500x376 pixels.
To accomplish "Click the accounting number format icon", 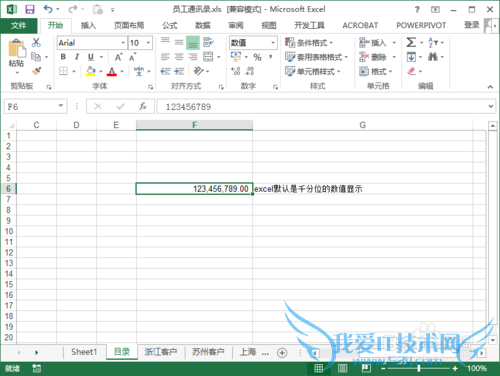I will coord(236,57).
